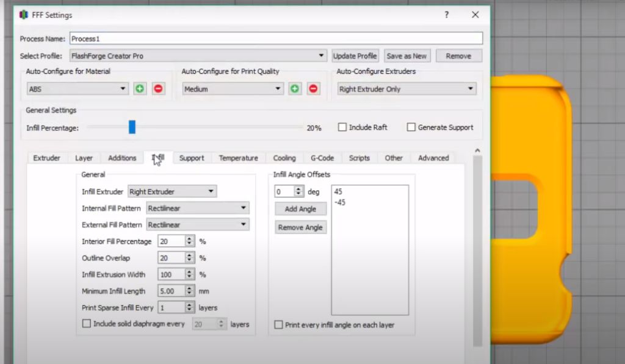The height and width of the screenshot is (364, 625).
Task: Check Print every infill angle on each layer
Action: [x=279, y=325]
